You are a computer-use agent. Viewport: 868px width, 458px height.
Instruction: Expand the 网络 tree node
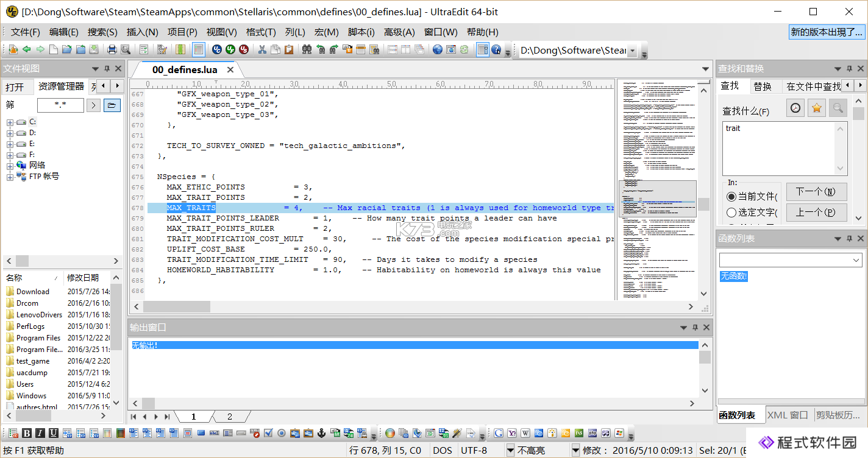click(10, 166)
